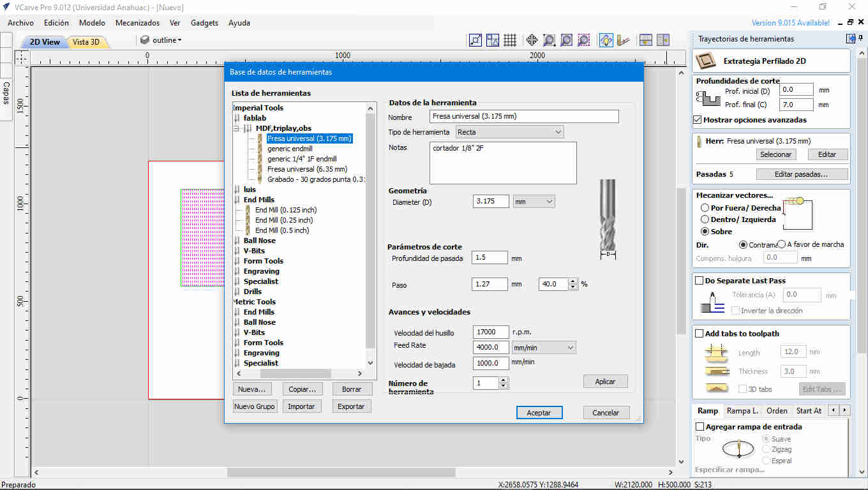Screen dimensions: 868x490
Task: Click the blue arrow icon beside panel pin
Action: (851, 39)
